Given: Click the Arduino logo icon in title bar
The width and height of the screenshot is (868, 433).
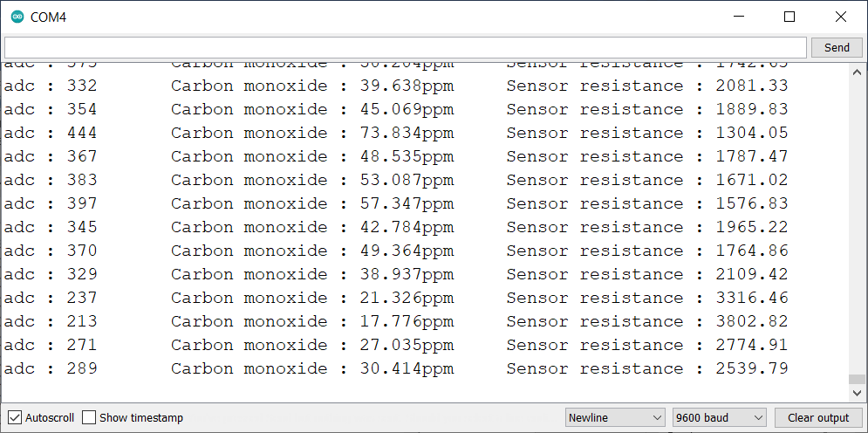Looking at the screenshot, I should point(17,17).
